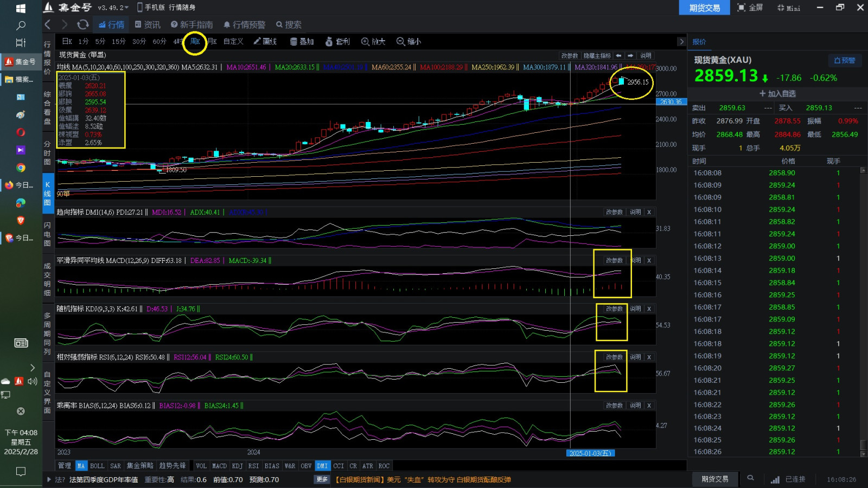
Task: Click the refresh icon in navigation bar
Action: click(x=82, y=24)
